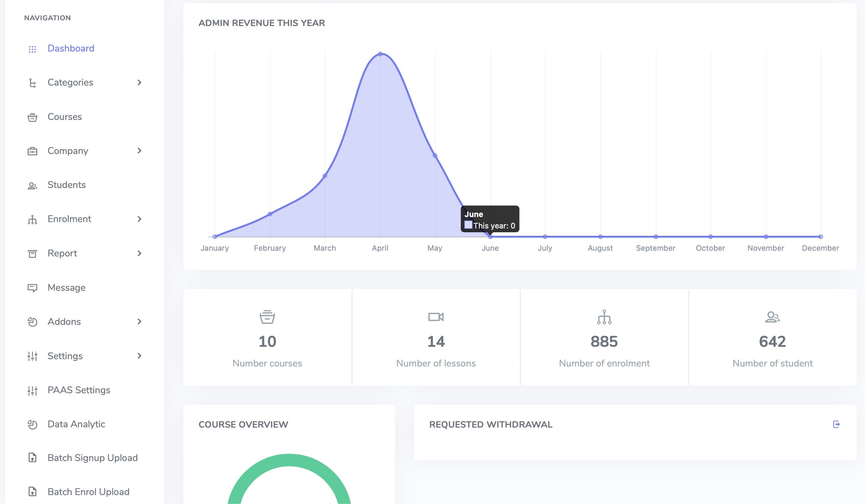The width and height of the screenshot is (865, 504).
Task: Click the September data point on chart
Action: 656,237
